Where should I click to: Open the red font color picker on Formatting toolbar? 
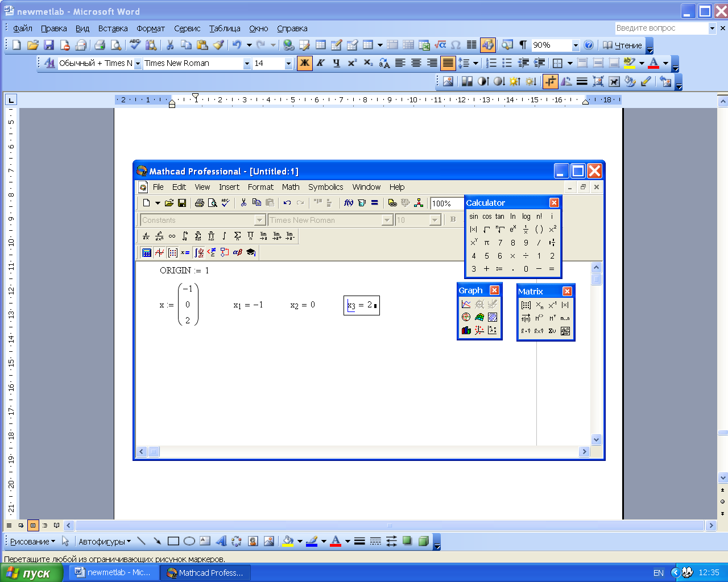pos(665,63)
